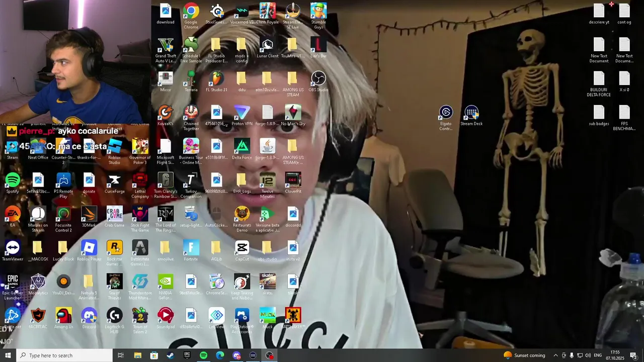
Task: Open the AMONG US STEAM folder
Action: click(x=293, y=84)
